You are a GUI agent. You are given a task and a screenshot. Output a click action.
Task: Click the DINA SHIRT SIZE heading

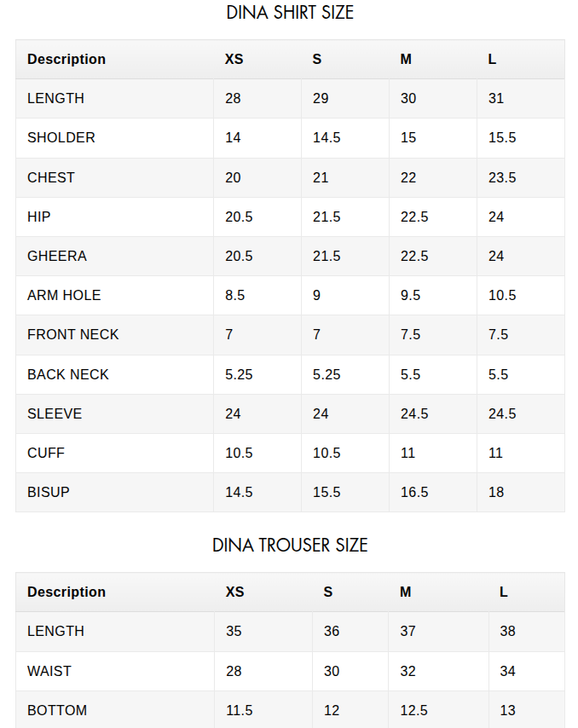(290, 13)
